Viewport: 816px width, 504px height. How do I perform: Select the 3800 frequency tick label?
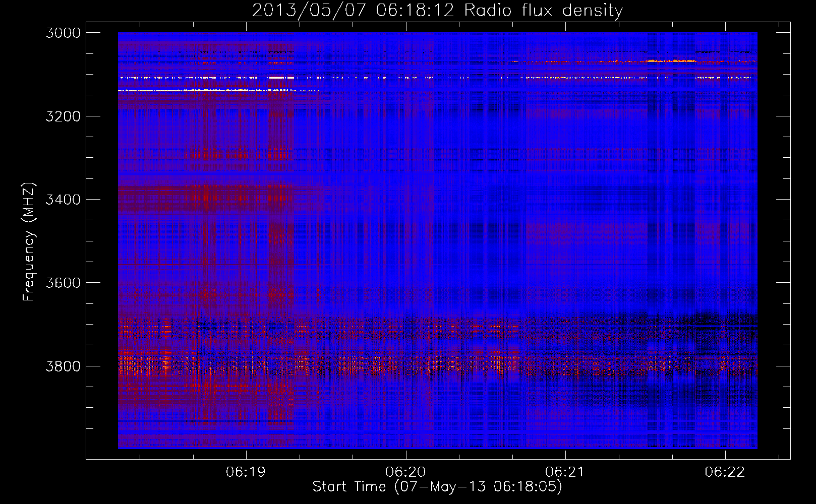pos(63,366)
